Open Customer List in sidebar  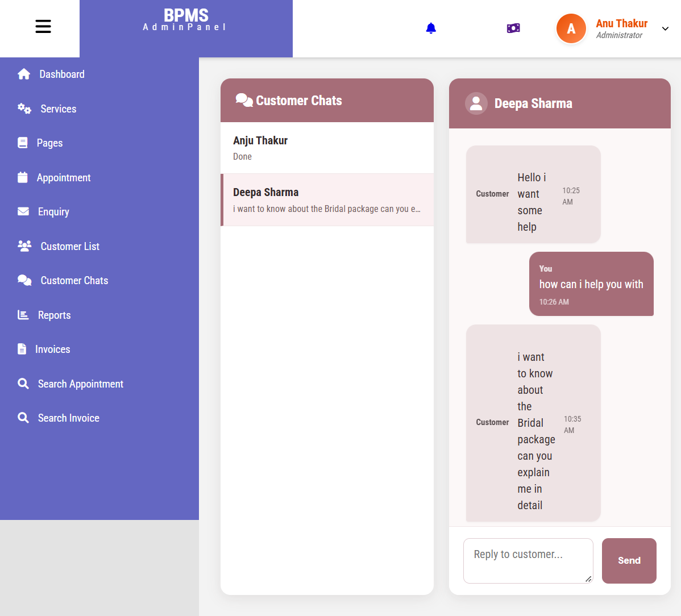70,246
